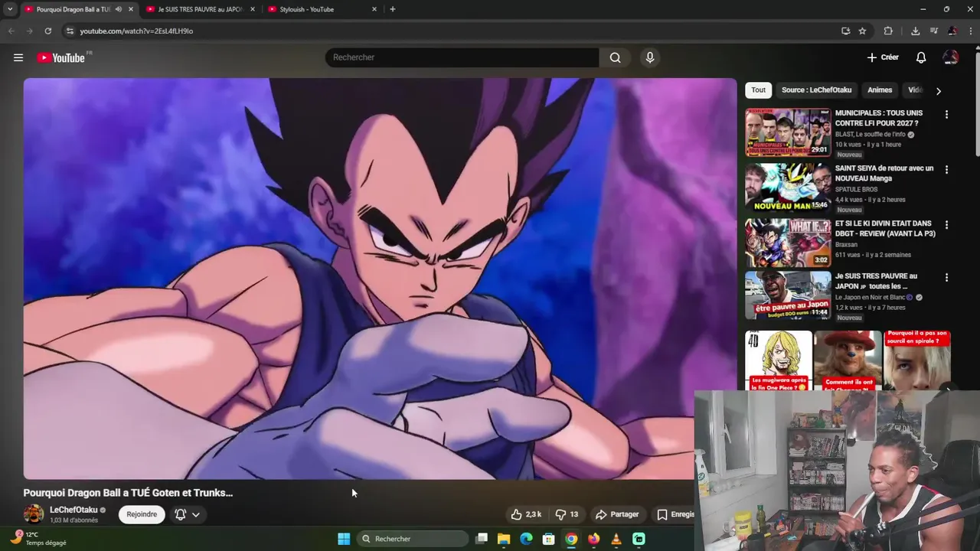
Task: Open Firefox from the taskbar
Action: (x=593, y=539)
